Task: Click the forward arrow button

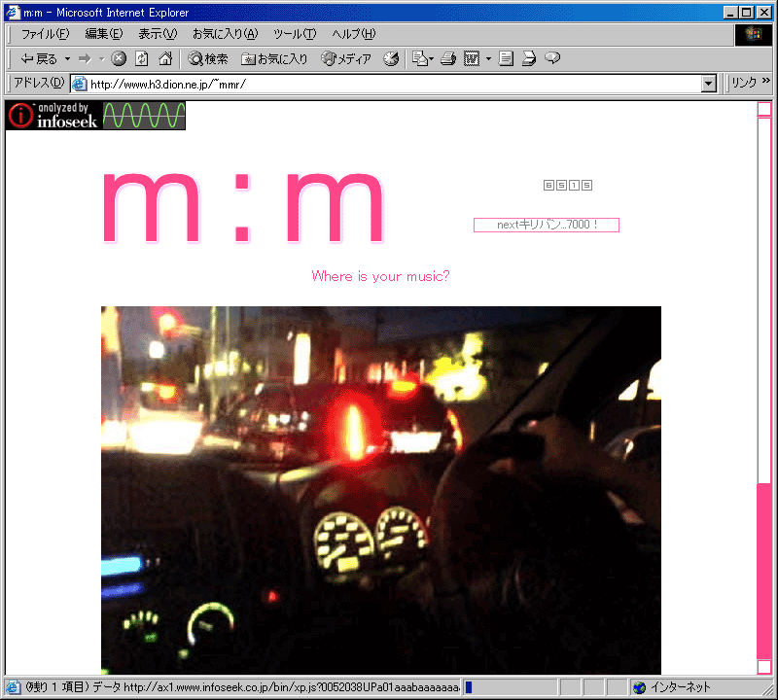Action: (86, 59)
